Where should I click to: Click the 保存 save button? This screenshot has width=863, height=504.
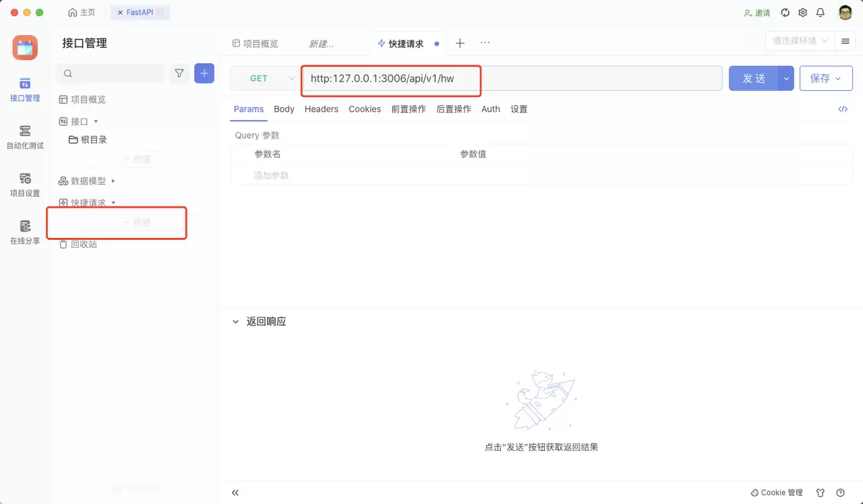826,78
